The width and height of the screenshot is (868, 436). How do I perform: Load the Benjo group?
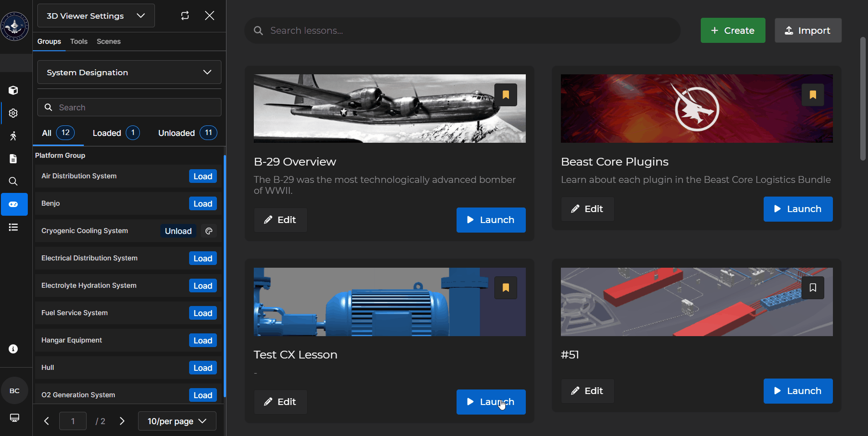[203, 204]
